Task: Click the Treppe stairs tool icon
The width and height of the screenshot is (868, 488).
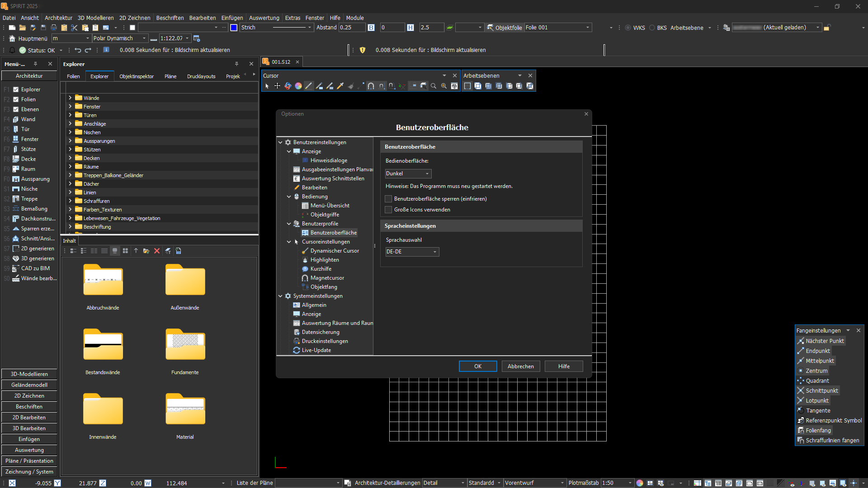Action: click(x=16, y=199)
